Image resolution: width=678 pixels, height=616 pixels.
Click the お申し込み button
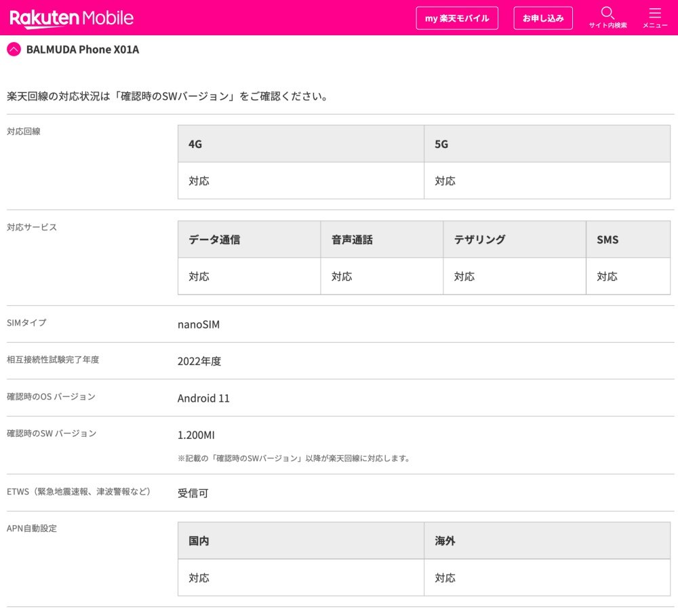point(543,18)
